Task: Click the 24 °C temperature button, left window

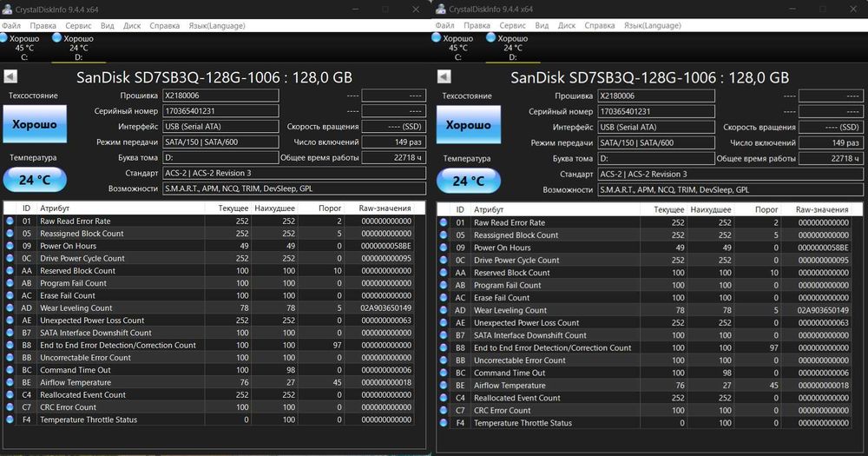Action: (35, 180)
